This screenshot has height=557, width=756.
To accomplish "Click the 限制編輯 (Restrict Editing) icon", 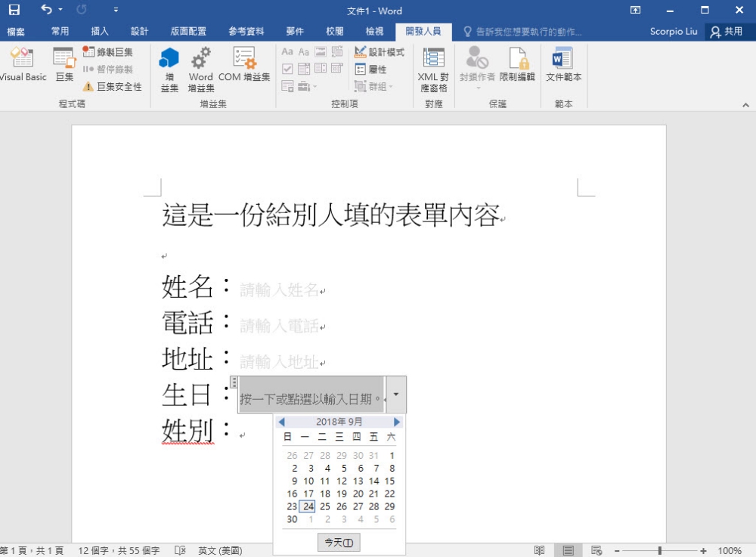I will 518,67.
